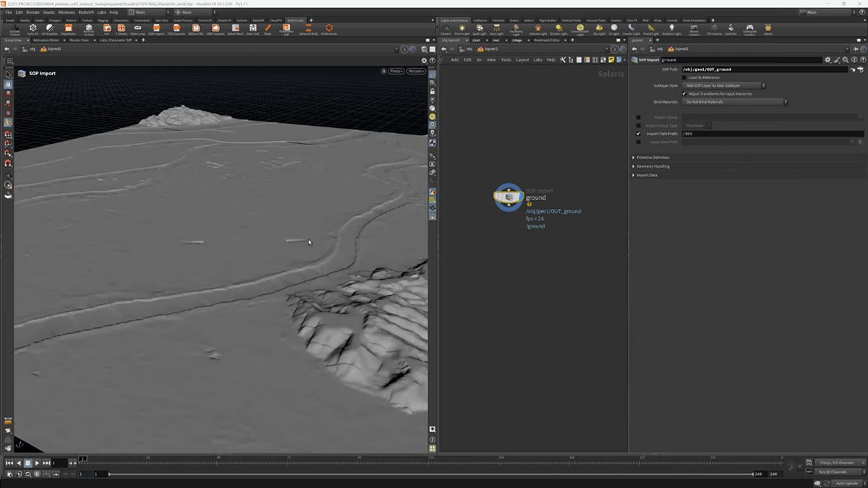Expand the Primitive Definition section

click(652, 158)
